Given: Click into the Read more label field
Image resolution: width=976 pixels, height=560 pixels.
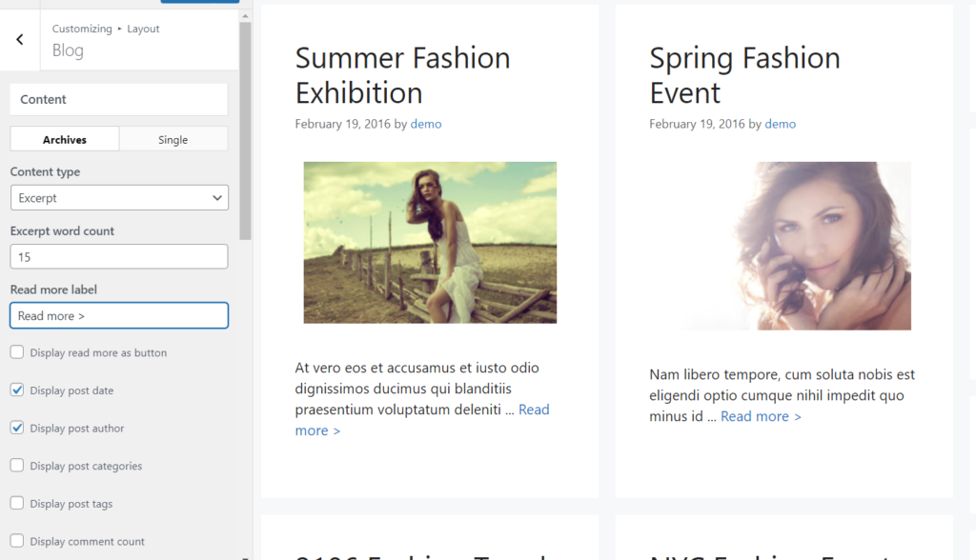Looking at the screenshot, I should click(119, 315).
